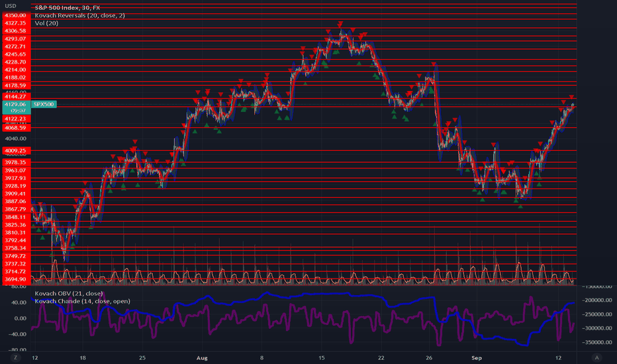Click the 18 date label on time axis

click(x=83, y=357)
